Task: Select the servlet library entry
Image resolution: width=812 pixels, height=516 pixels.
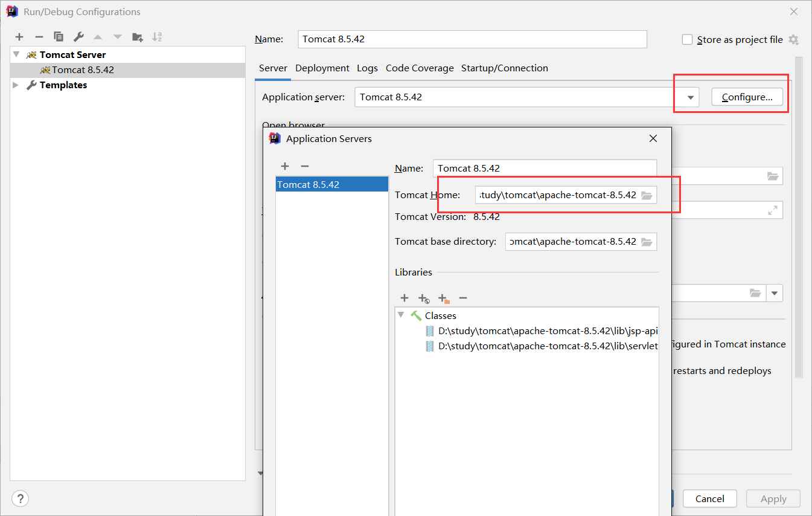Action: pos(542,346)
